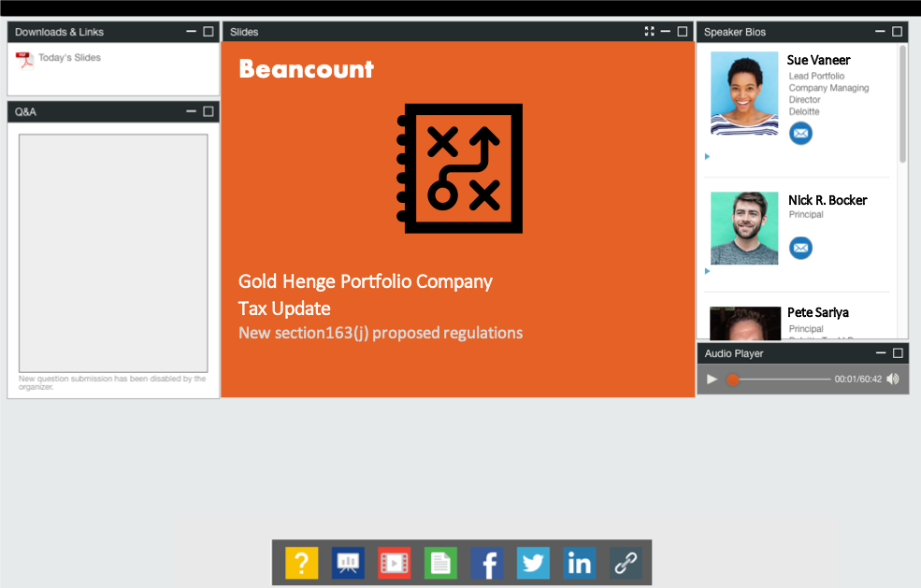Maximize the Audio Player panel
Image resolution: width=921 pixels, height=588 pixels.
click(898, 353)
